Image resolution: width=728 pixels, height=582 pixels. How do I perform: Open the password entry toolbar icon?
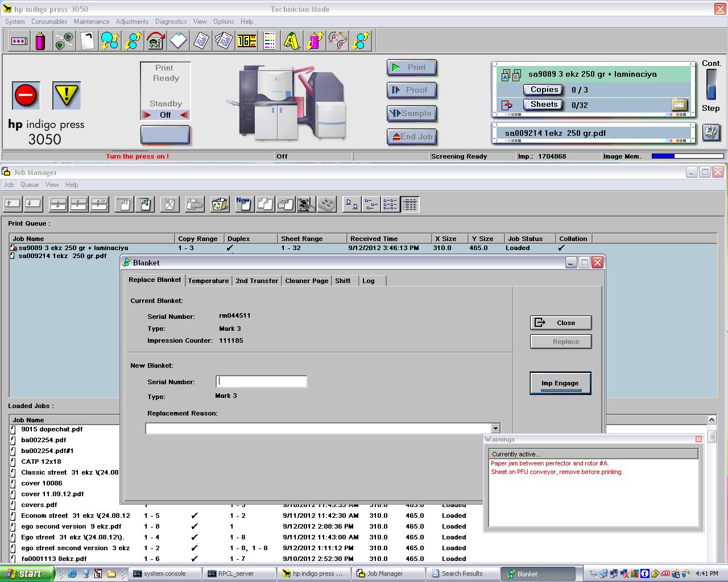click(19, 41)
